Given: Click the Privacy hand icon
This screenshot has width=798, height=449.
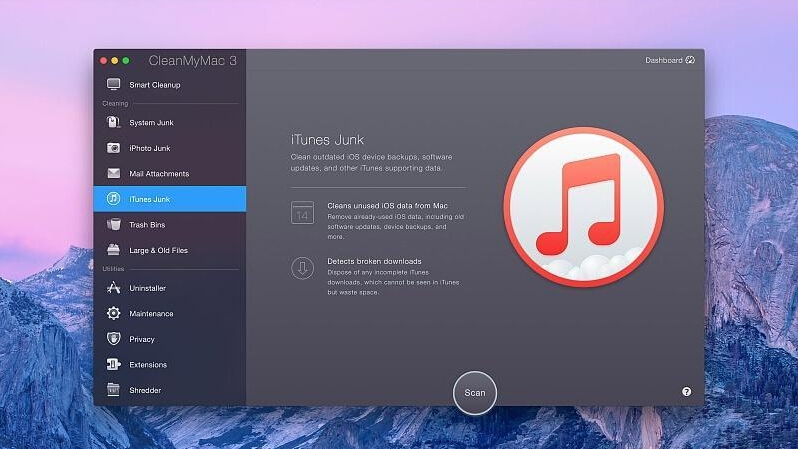Looking at the screenshot, I should (x=113, y=339).
